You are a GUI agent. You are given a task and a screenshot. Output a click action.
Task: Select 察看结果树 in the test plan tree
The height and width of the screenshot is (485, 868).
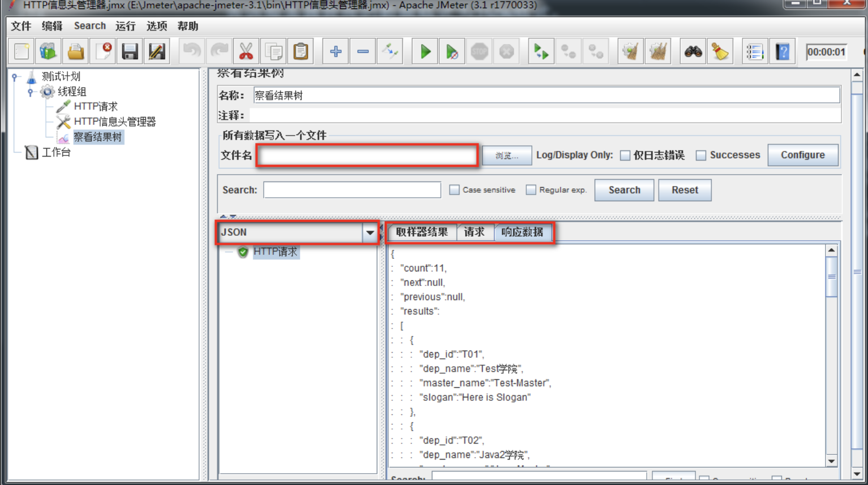97,137
